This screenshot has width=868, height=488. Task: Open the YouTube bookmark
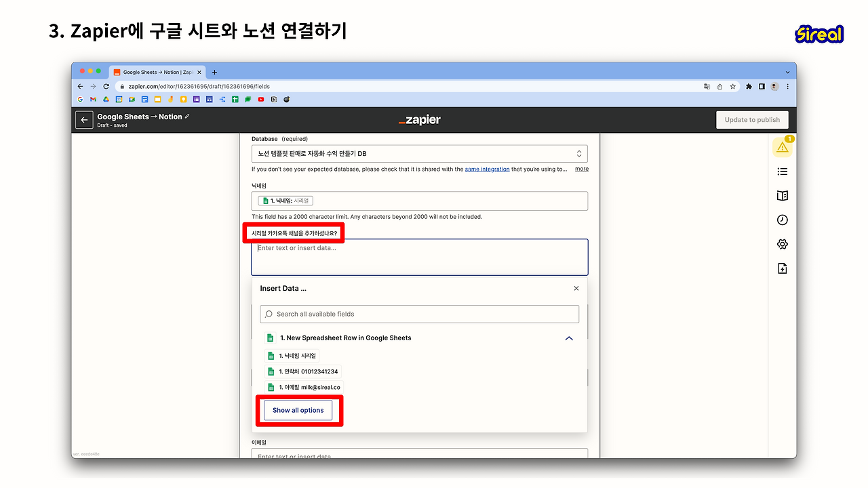click(x=261, y=100)
